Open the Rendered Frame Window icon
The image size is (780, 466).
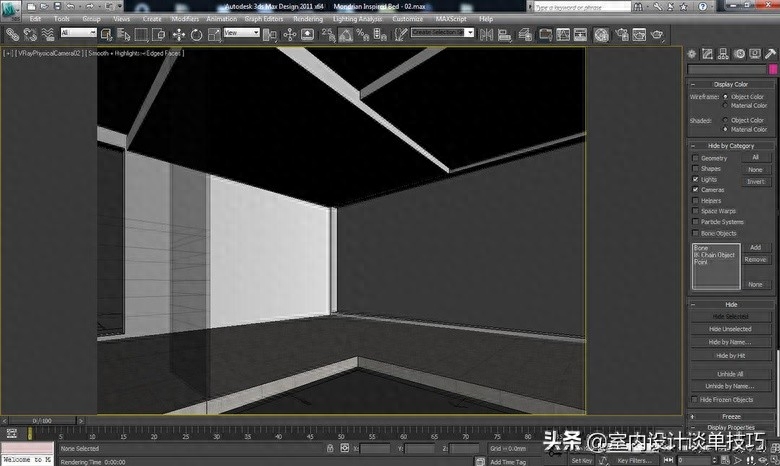point(639,35)
